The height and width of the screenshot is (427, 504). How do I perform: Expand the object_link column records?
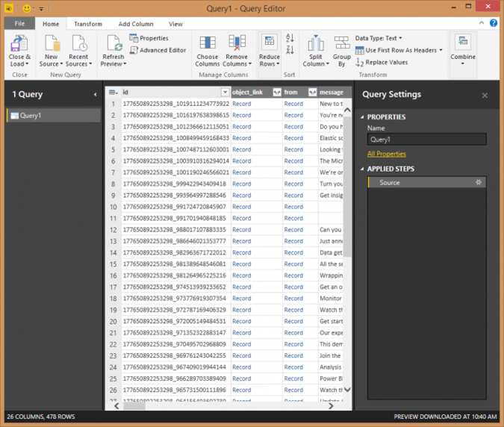(x=276, y=93)
